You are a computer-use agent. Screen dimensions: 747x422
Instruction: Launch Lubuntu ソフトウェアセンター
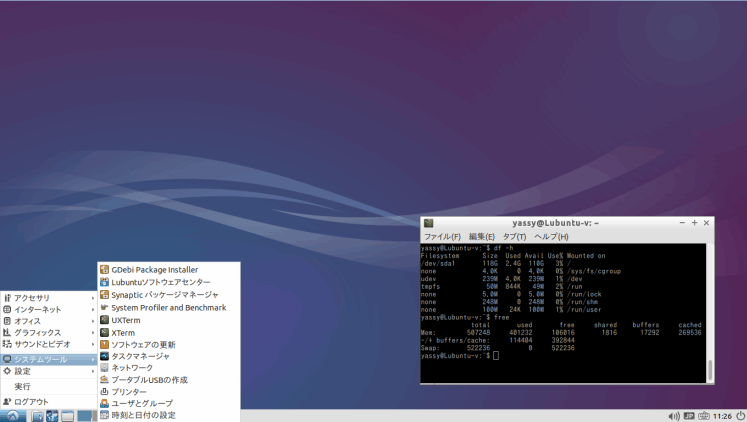tap(169, 282)
